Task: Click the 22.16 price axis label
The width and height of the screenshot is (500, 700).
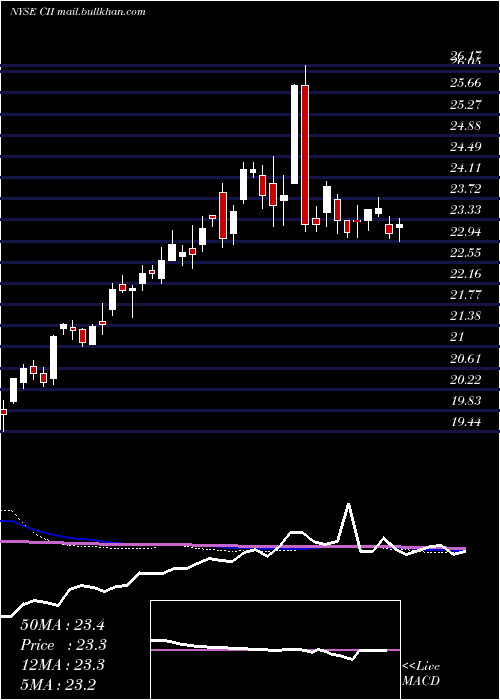Action: pos(466,273)
